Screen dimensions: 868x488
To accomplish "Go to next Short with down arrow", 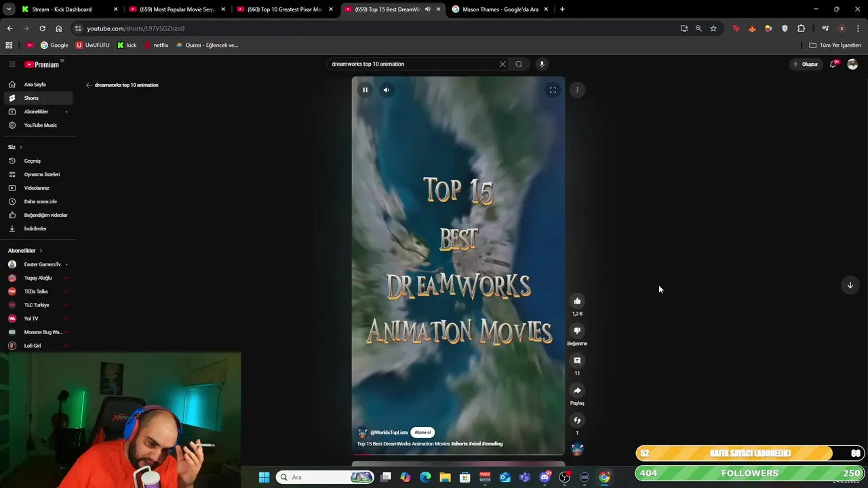I will (x=850, y=285).
